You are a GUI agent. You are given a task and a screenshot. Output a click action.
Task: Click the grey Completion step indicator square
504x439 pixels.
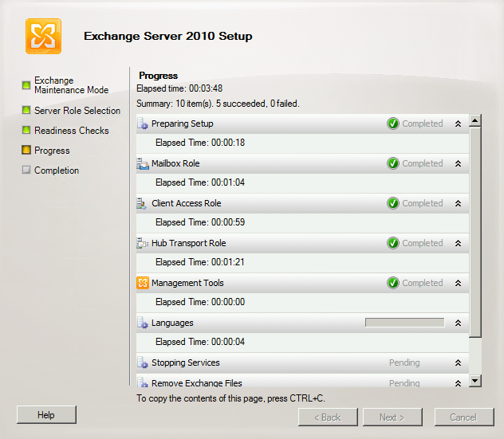26,170
